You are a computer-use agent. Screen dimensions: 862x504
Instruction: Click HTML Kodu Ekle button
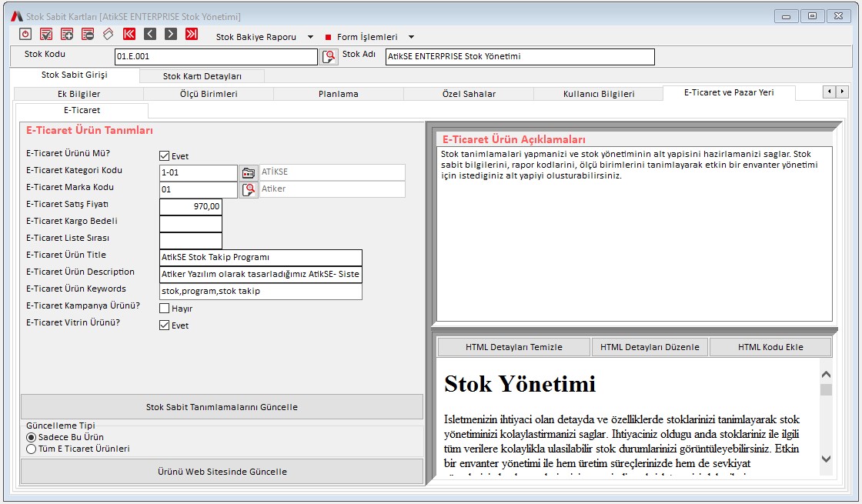[x=770, y=347]
